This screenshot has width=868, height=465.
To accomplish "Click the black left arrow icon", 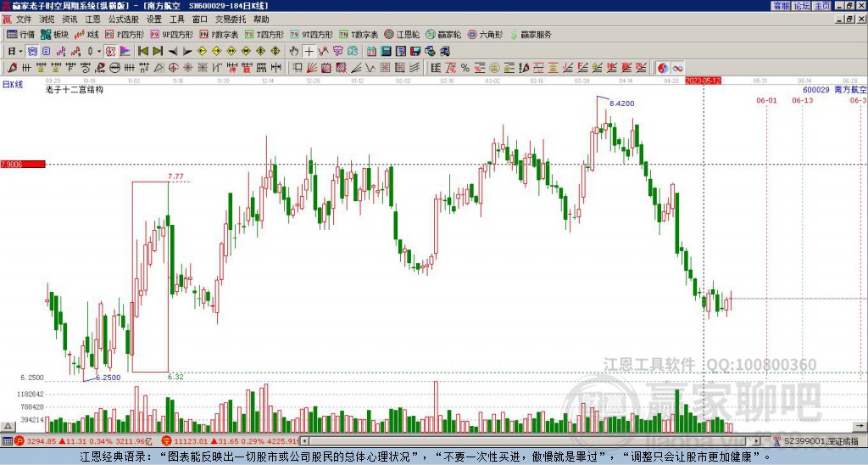I will (x=173, y=52).
